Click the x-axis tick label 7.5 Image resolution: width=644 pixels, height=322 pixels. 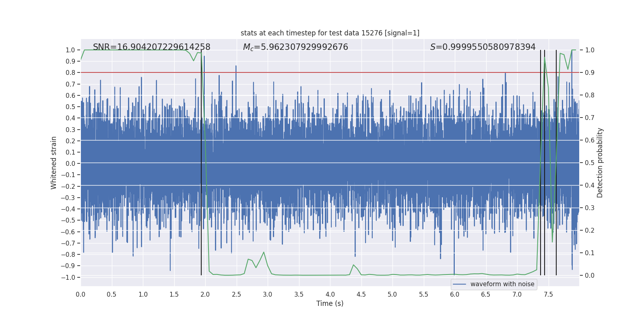tap(548, 295)
